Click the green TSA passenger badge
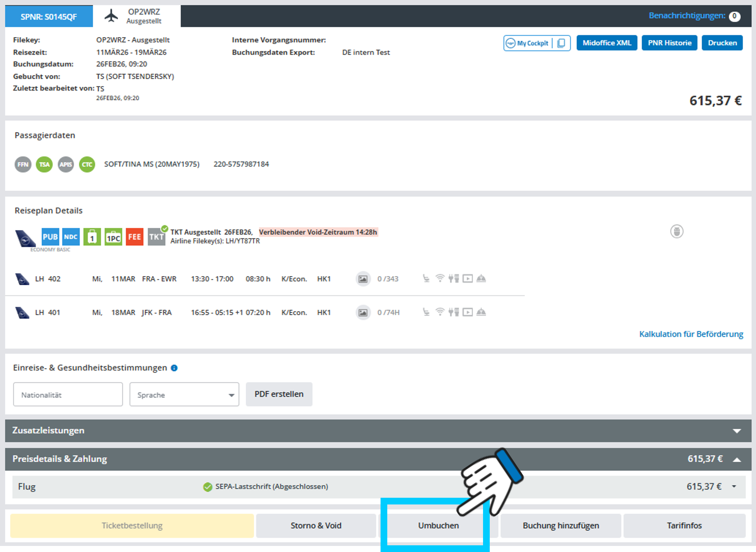 tap(44, 164)
